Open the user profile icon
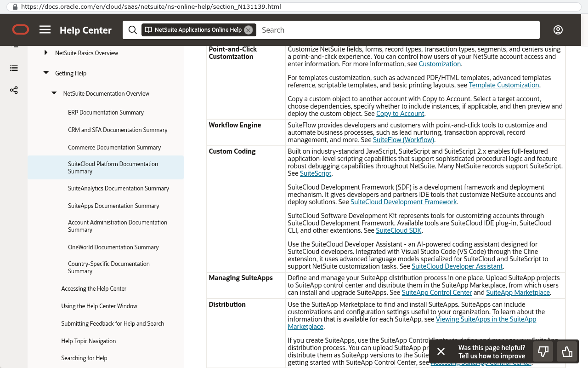588x368 pixels. 558,30
